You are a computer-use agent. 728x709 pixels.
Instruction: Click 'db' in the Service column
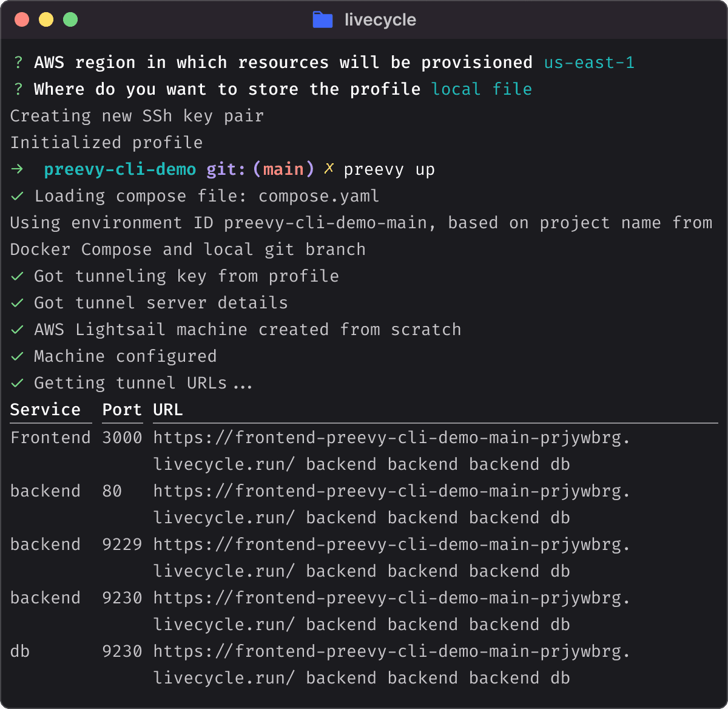20,651
